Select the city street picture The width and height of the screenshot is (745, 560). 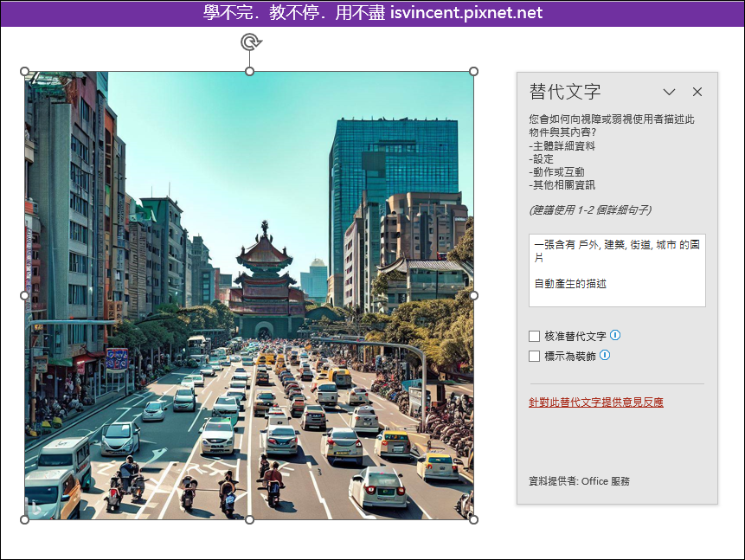(x=249, y=295)
